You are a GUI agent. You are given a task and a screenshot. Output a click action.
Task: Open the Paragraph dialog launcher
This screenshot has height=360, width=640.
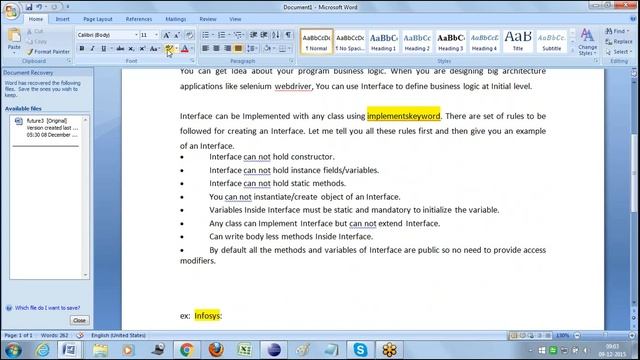pos(291,61)
